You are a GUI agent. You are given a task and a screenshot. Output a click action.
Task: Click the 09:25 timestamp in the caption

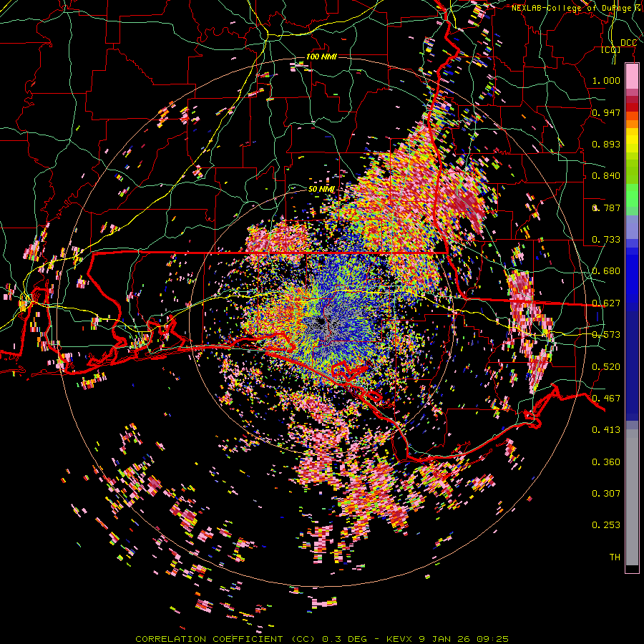click(492, 639)
